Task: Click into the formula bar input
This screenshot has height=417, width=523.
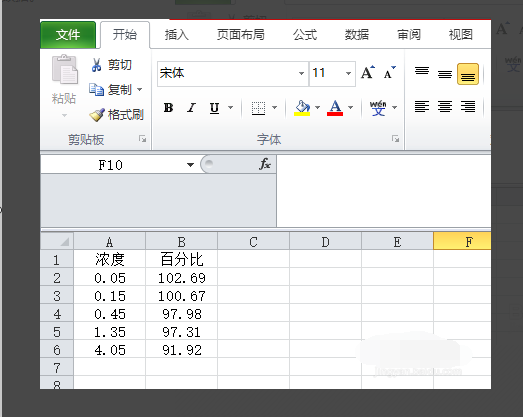Action: tap(384, 191)
